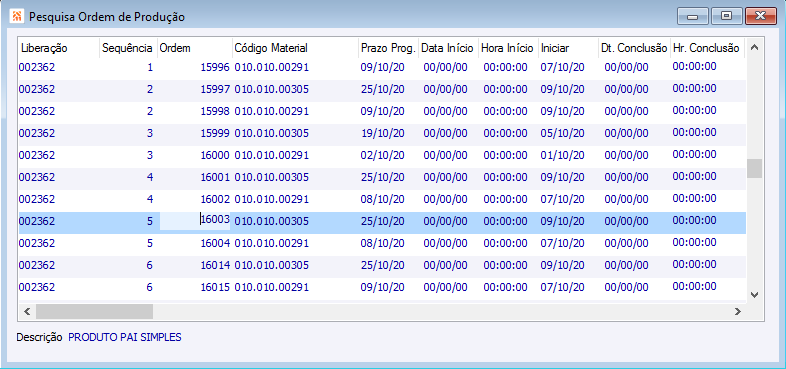786x369 pixels.
Task: Click Iniciar date 01/10/20 in row 16000
Action: point(562,155)
